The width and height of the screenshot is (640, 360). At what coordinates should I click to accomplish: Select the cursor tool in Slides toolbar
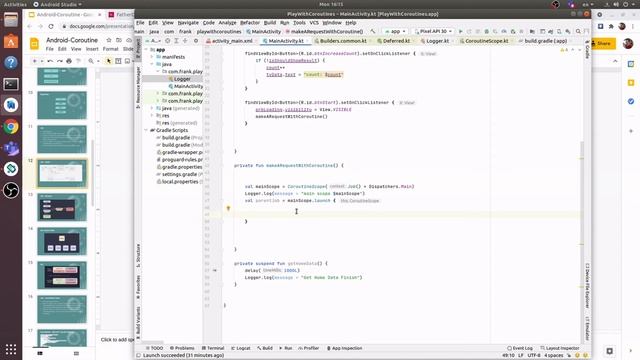(x=109, y=61)
